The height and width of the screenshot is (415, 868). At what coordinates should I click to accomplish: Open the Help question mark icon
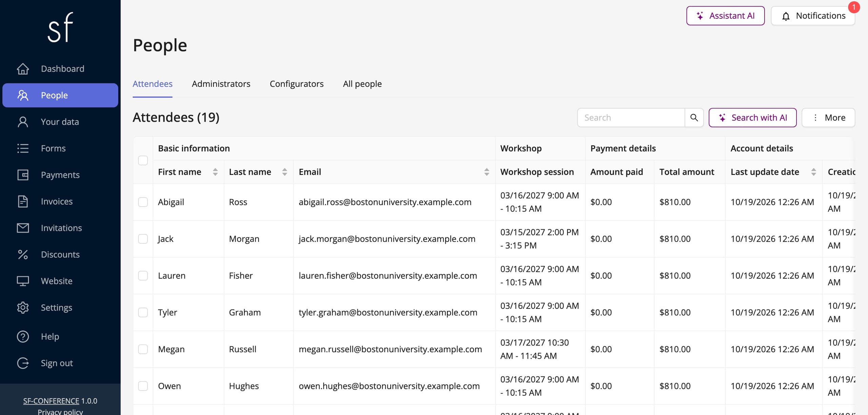click(23, 337)
